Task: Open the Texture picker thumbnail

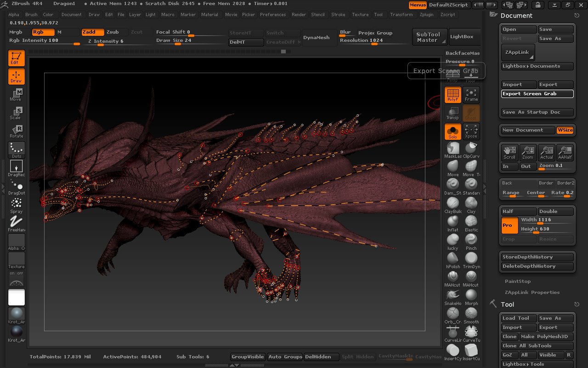Action: pyautogui.click(x=16, y=260)
